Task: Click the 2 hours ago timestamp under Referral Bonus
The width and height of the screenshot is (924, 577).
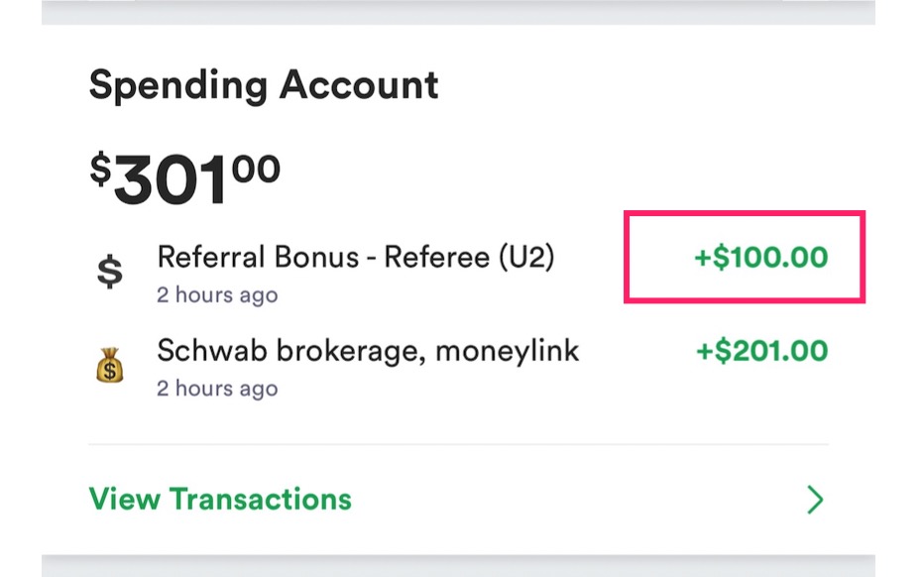Action: coord(217,293)
